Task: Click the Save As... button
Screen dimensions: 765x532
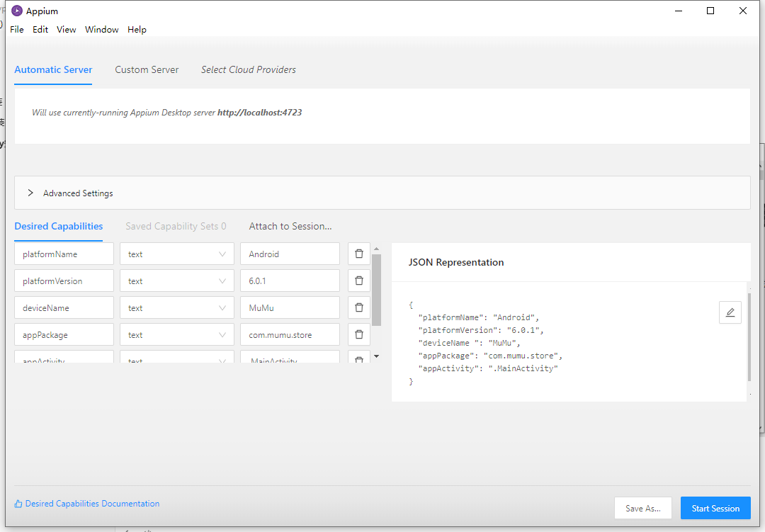Action: [642, 508]
